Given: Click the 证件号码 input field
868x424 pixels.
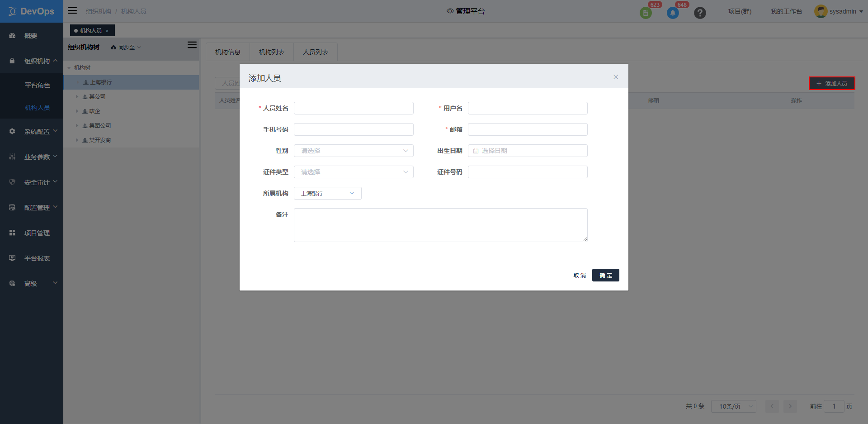Looking at the screenshot, I should coord(528,172).
